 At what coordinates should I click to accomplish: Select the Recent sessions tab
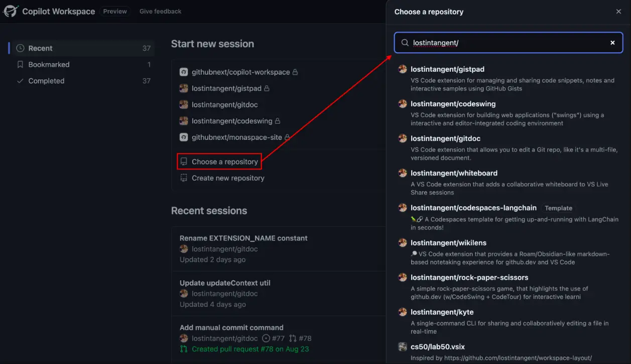pos(83,48)
